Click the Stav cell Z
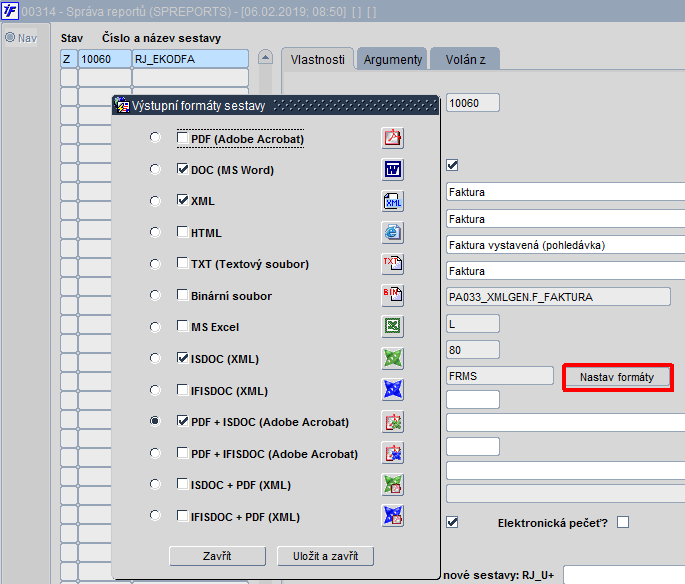 pyautogui.click(x=69, y=59)
